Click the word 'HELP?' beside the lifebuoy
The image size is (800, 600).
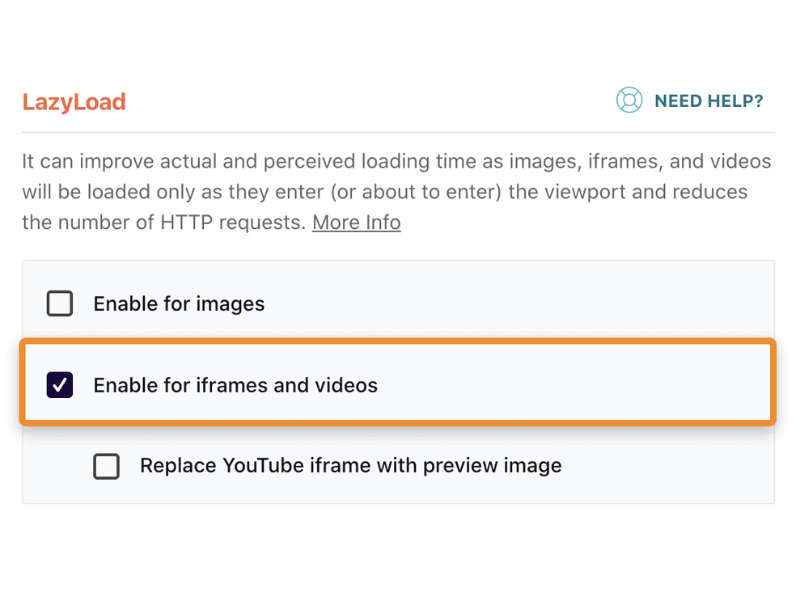735,101
